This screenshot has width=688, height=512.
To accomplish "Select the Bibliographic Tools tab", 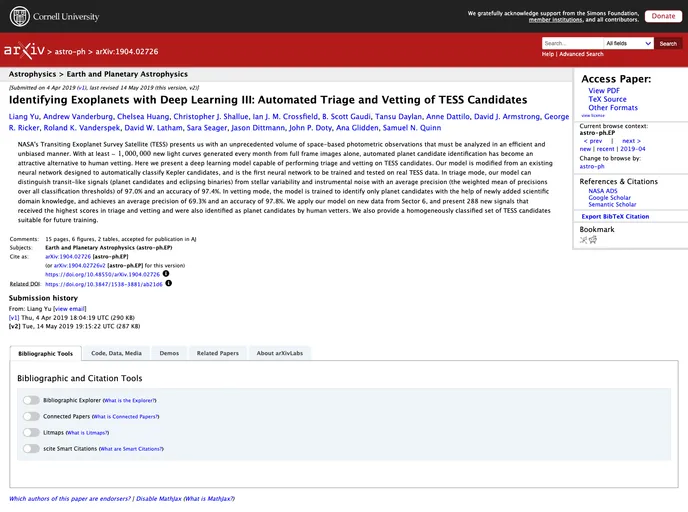I will pos(46,354).
